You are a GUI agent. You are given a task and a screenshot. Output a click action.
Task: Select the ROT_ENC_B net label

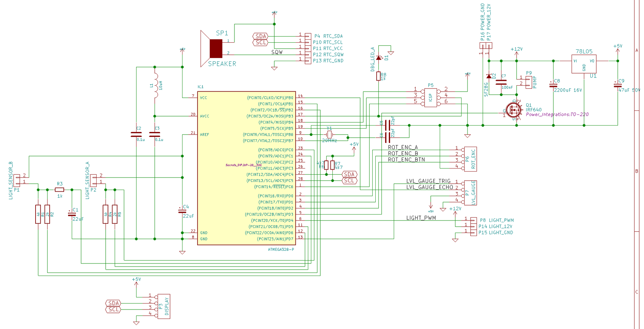click(x=403, y=153)
